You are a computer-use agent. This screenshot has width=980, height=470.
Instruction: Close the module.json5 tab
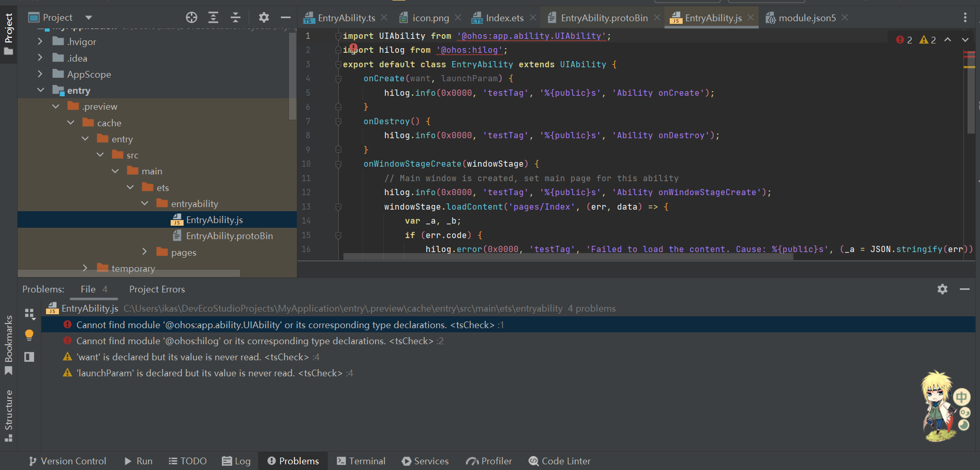pos(845,18)
